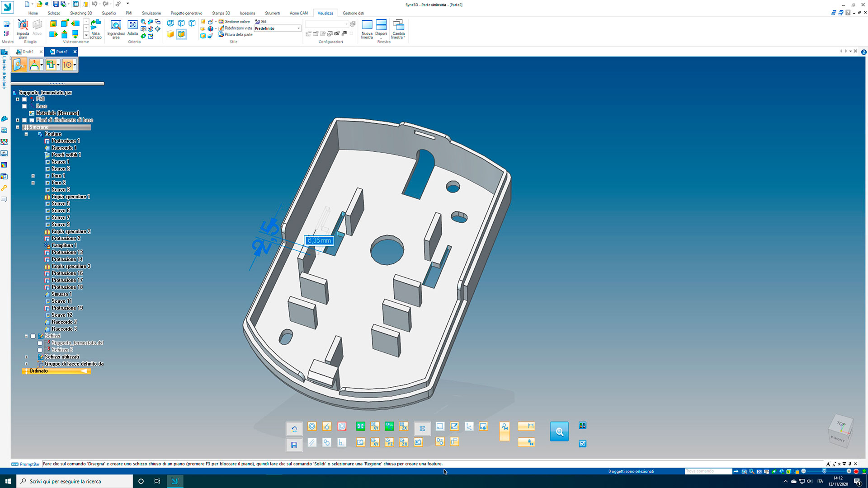The width and height of the screenshot is (868, 488).
Task: Select the Ingrandisci area zoom tool
Action: [116, 29]
